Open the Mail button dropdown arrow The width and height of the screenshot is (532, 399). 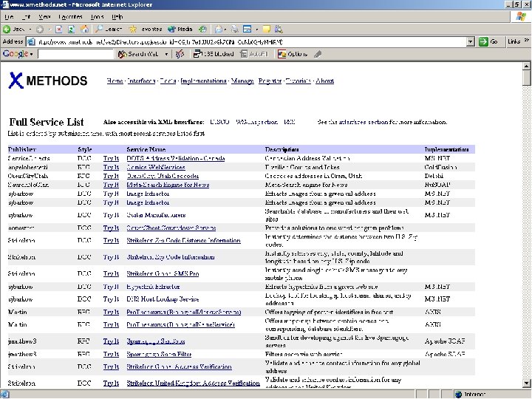225,29
